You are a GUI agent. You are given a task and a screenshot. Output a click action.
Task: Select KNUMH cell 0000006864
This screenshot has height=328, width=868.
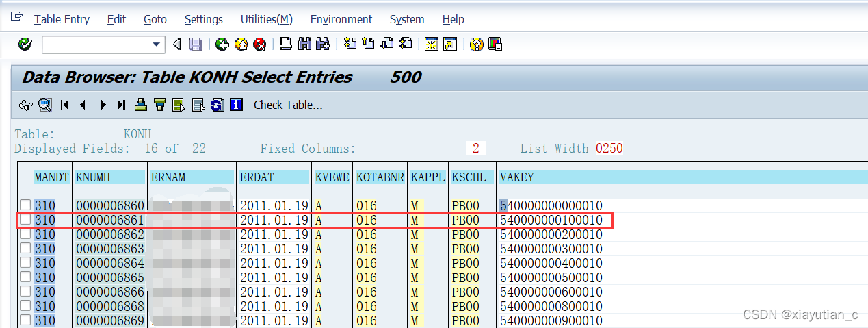tap(110, 263)
